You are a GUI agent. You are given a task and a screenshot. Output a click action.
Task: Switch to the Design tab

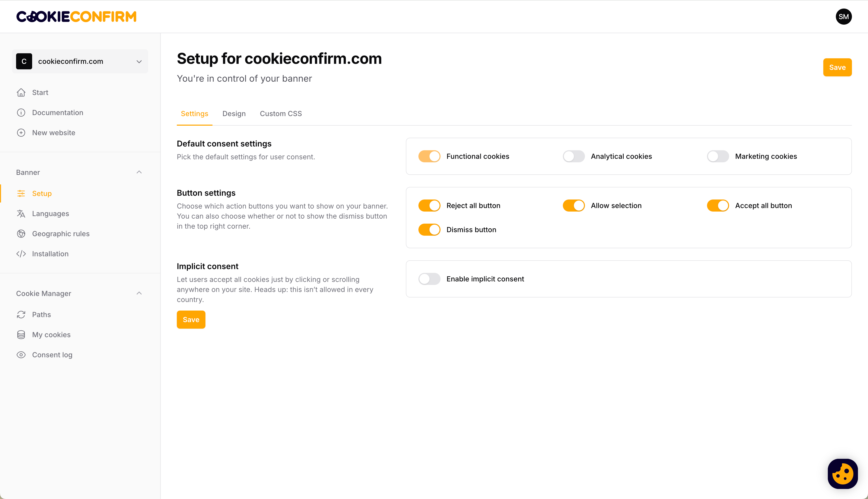pyautogui.click(x=234, y=114)
